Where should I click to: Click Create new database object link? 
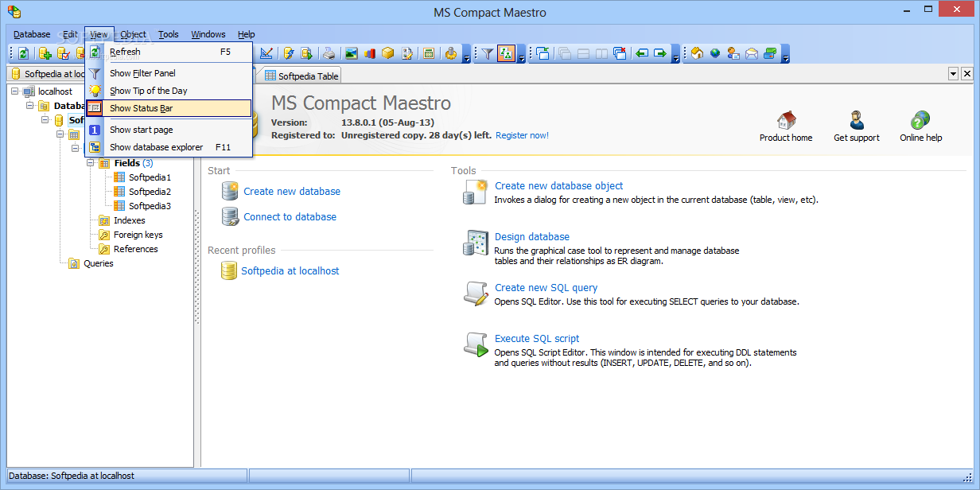(x=558, y=186)
